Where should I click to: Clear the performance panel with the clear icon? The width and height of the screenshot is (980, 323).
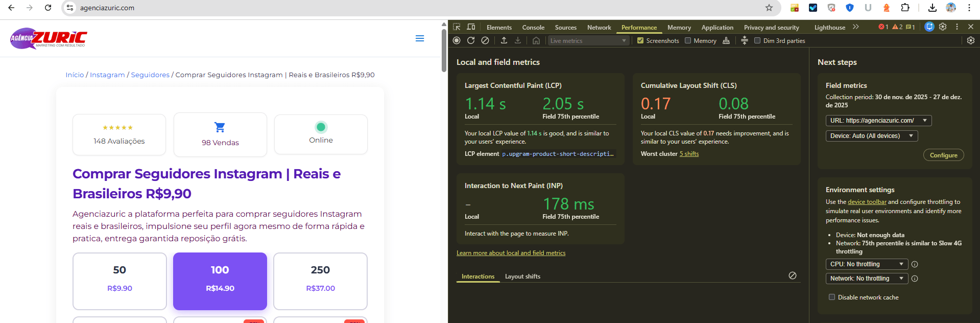click(485, 40)
